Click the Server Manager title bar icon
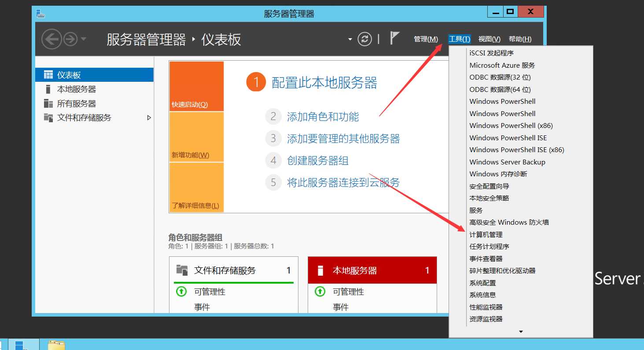This screenshot has height=350, width=644. pos(40,13)
